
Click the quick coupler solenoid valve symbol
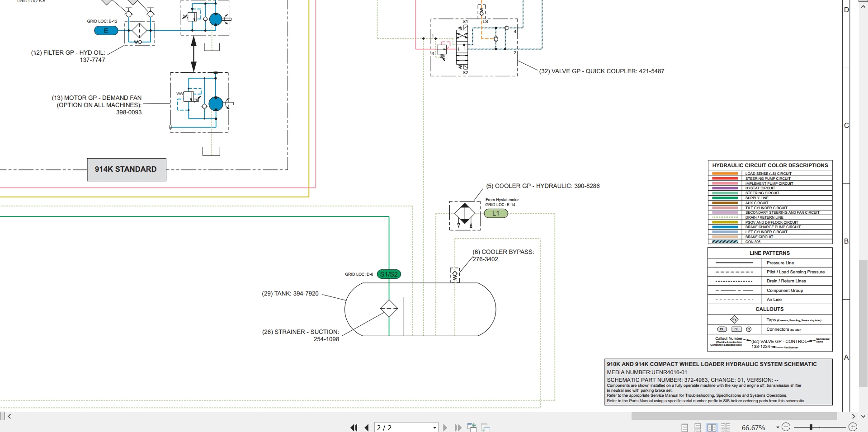[462, 47]
